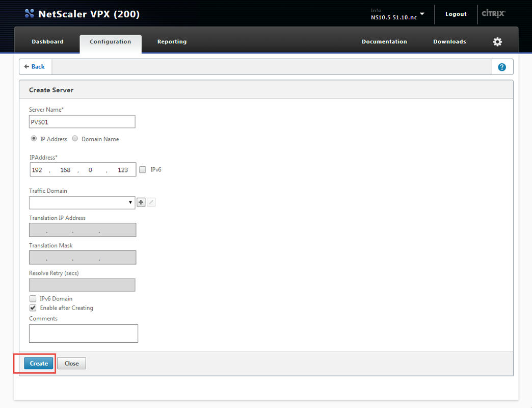Open the Traffic Domain dropdown
The height and width of the screenshot is (408, 532).
[x=82, y=202]
